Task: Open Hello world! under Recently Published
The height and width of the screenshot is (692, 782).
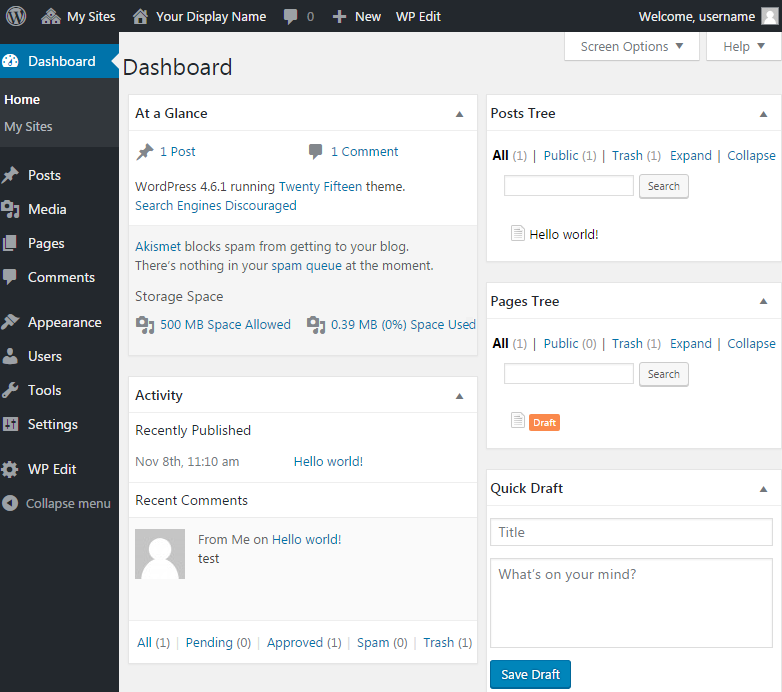Action: point(328,462)
